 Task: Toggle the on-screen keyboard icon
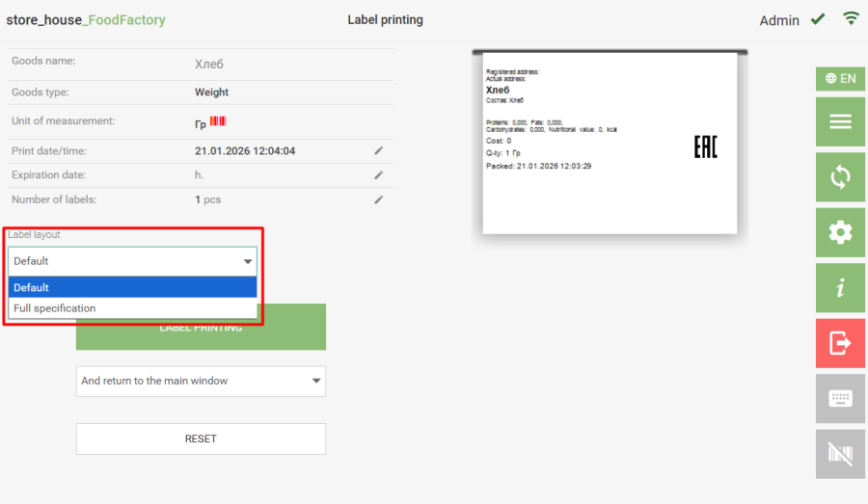click(x=840, y=398)
